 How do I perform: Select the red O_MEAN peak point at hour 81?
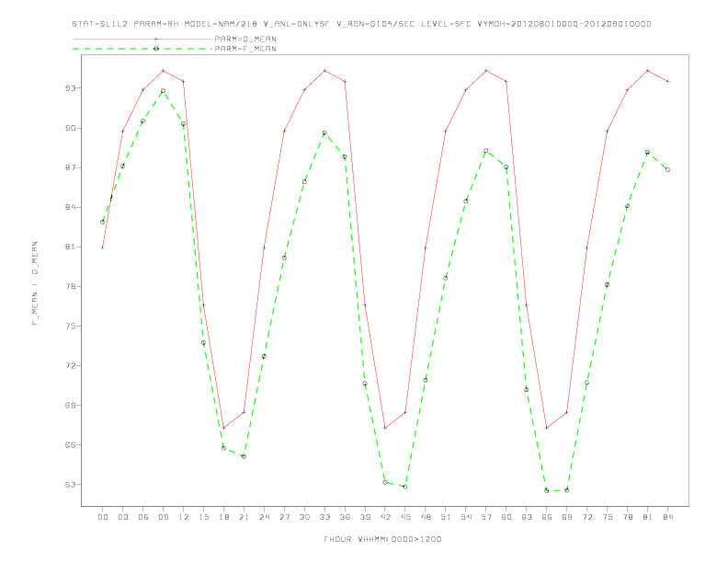[647, 71]
